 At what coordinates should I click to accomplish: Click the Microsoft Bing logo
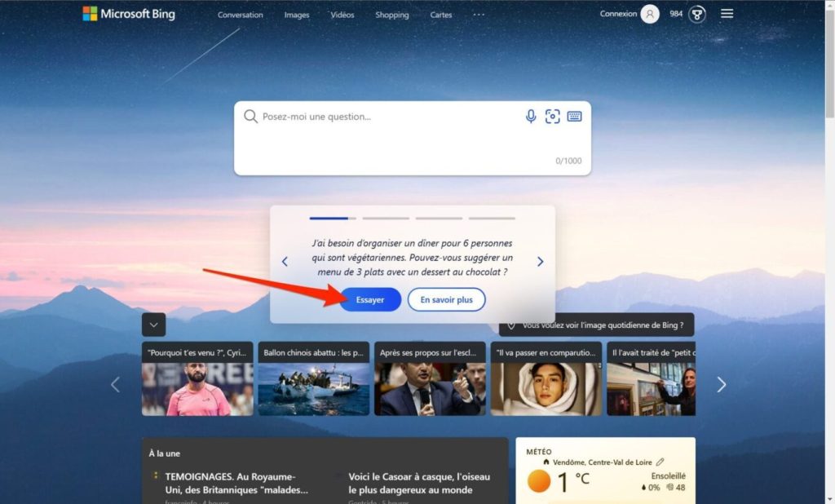pos(129,14)
